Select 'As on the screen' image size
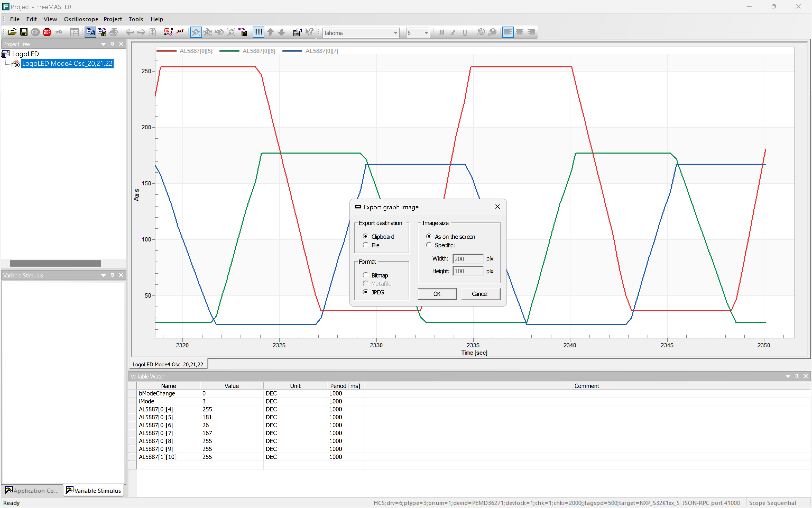Image resolution: width=812 pixels, height=508 pixels. 451,236
